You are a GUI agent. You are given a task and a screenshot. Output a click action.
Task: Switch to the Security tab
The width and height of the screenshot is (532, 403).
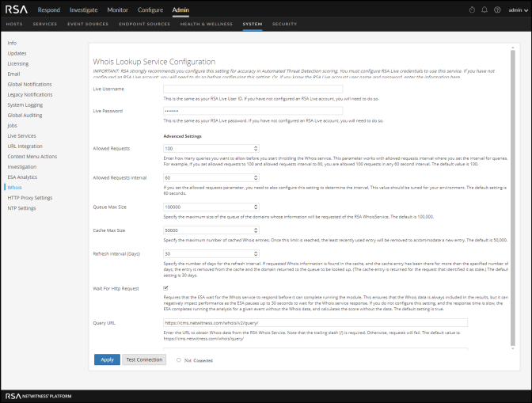coord(284,24)
